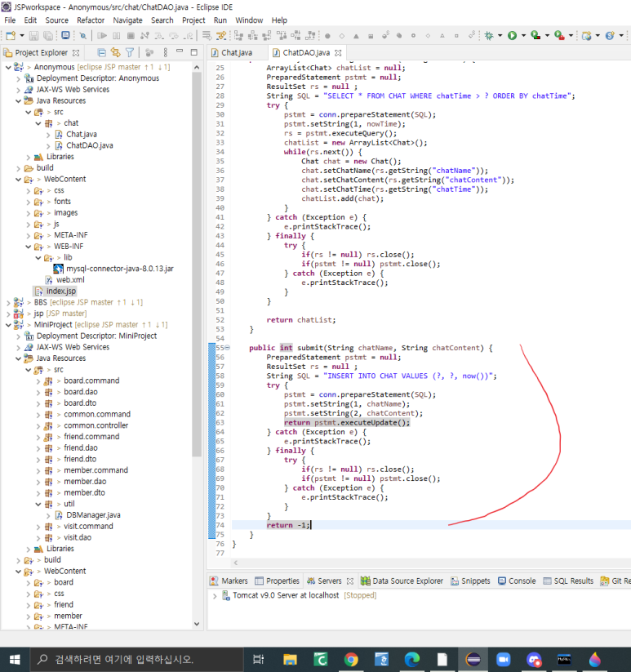The image size is (631, 672).
Task: Switch to the Snippets tab
Action: click(x=470, y=581)
